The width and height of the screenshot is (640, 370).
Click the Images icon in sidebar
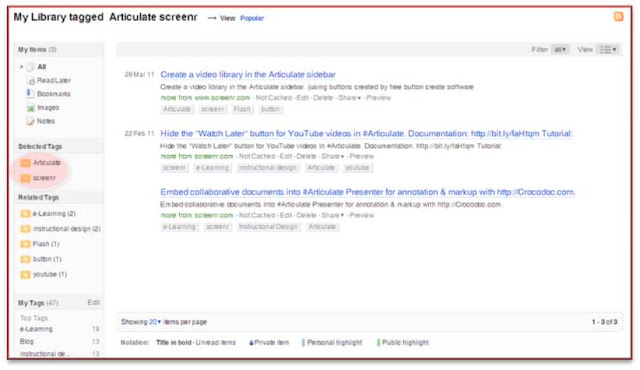point(31,108)
